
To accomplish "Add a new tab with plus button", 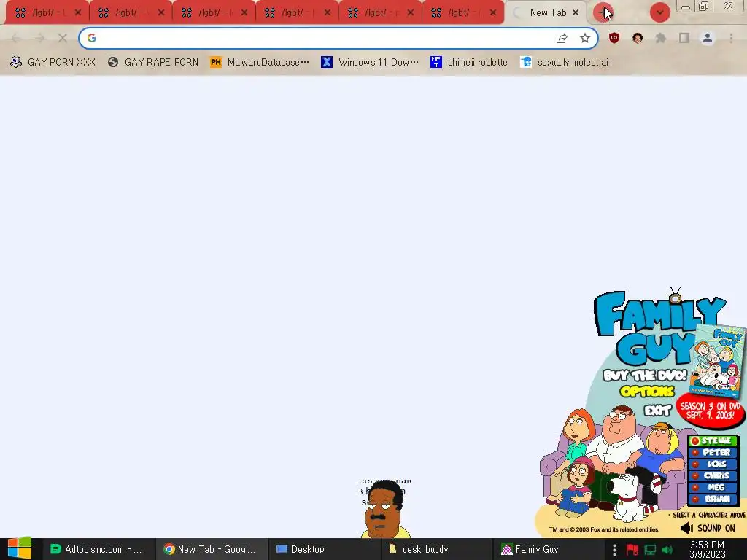I will tap(603, 12).
